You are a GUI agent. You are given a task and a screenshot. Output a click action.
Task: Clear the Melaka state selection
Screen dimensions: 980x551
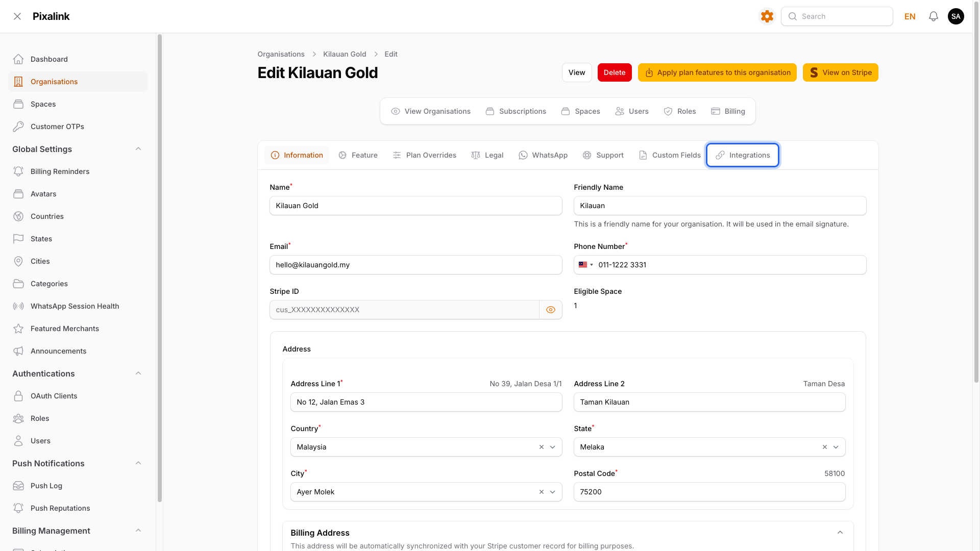coord(825,447)
